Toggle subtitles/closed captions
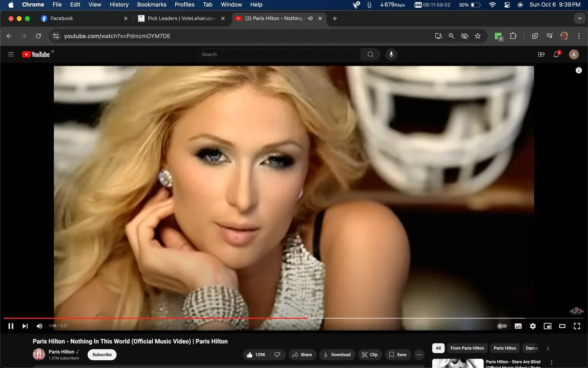Screen dimensions: 588x368 (x=518, y=326)
